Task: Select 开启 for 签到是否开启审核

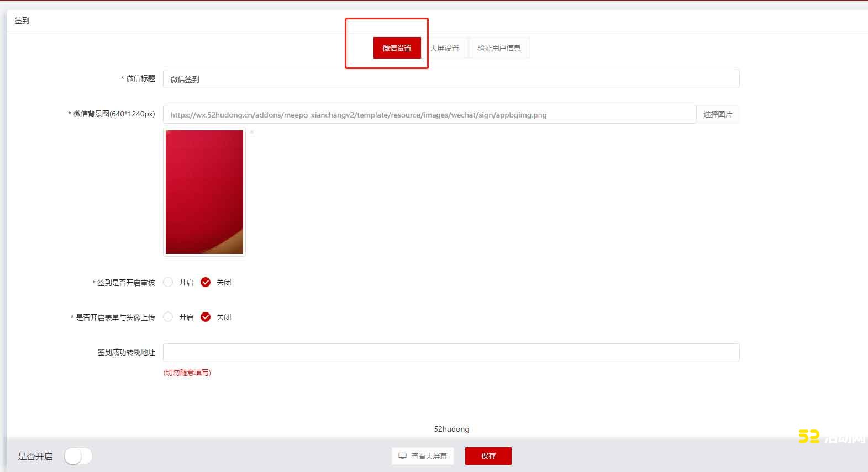Action: 169,282
